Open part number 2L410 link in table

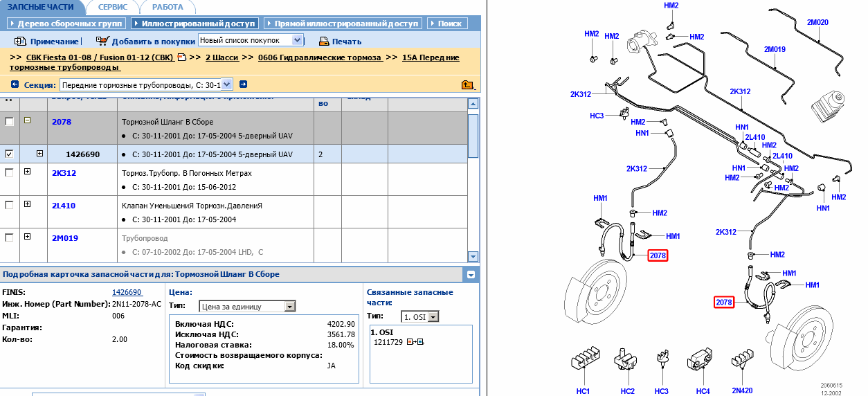[64, 206]
